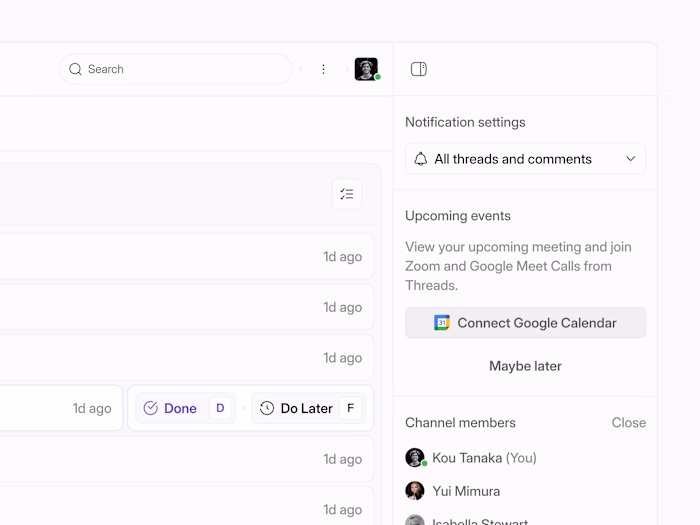700x525 pixels.
Task: Click the chevron in the notification dropdown
Action: coord(630,159)
